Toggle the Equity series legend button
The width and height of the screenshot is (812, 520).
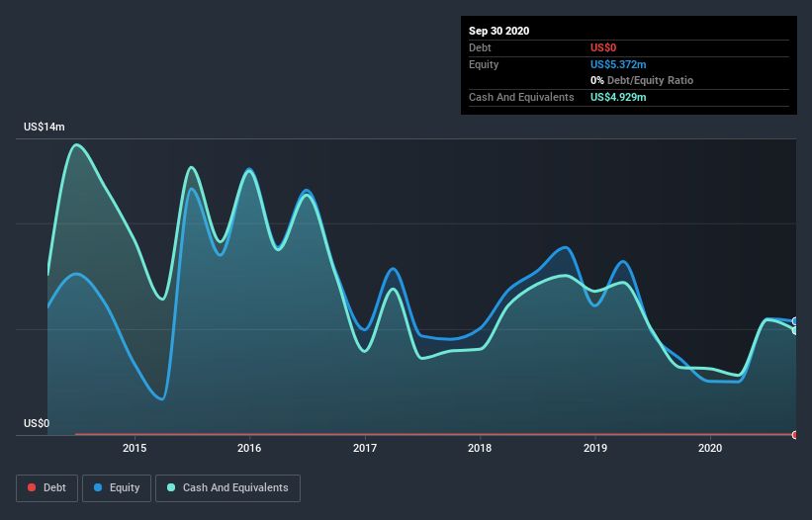click(x=117, y=488)
